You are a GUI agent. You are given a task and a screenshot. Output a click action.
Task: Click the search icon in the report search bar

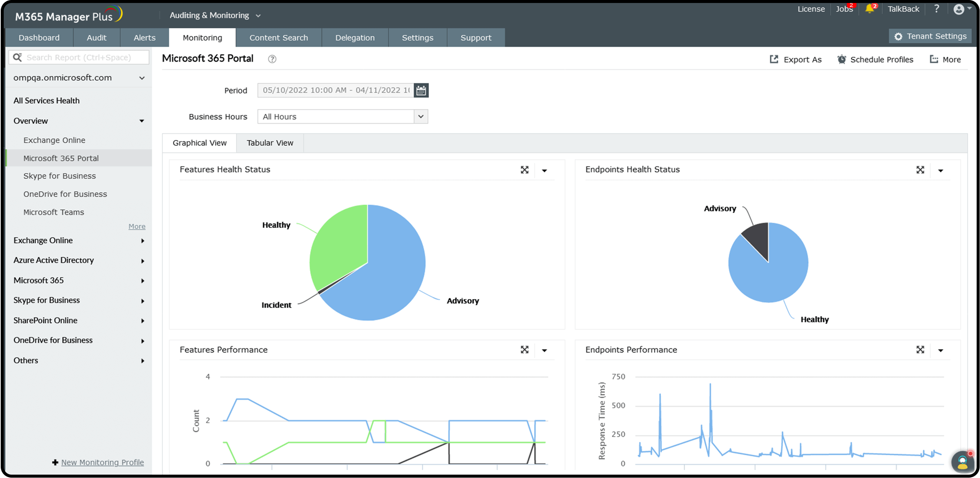(x=18, y=57)
